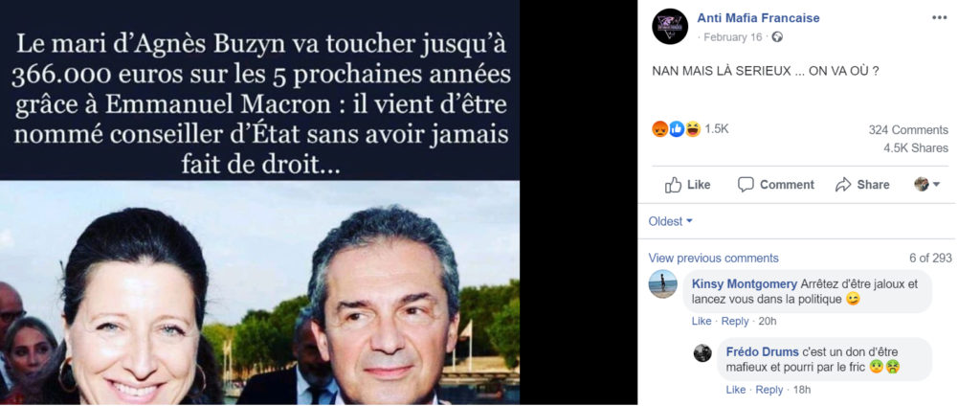
Task: Click the shared Buzyn meme image
Action: tap(260, 202)
